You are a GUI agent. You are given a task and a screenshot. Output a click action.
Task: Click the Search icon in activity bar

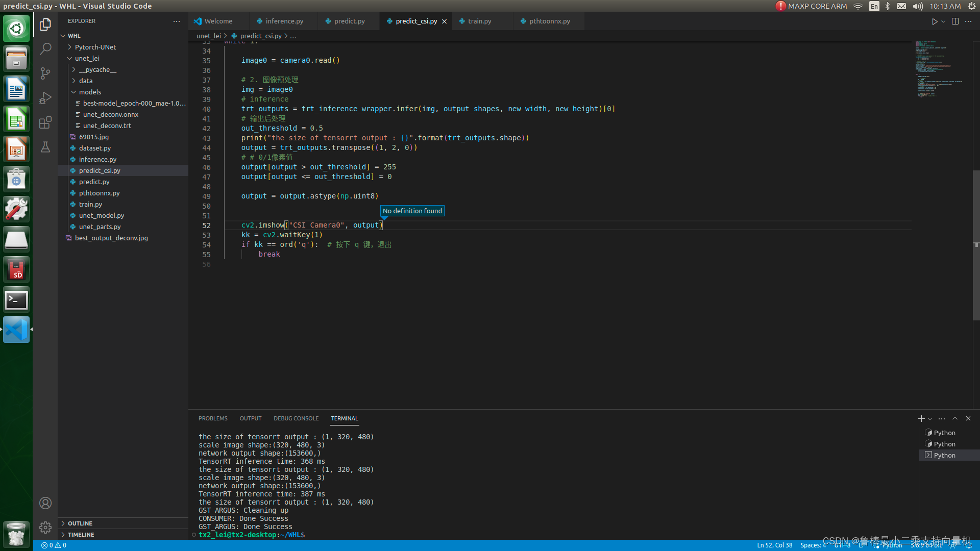pyautogui.click(x=45, y=48)
